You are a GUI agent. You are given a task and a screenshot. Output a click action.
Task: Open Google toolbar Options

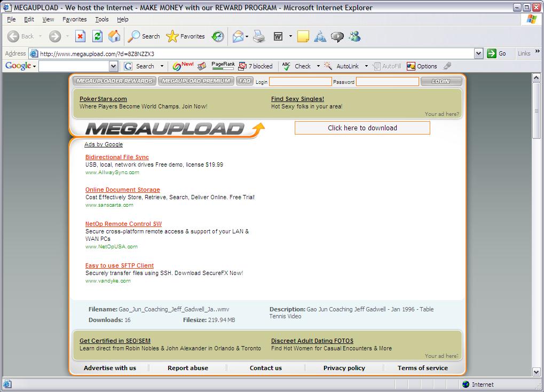[422, 66]
